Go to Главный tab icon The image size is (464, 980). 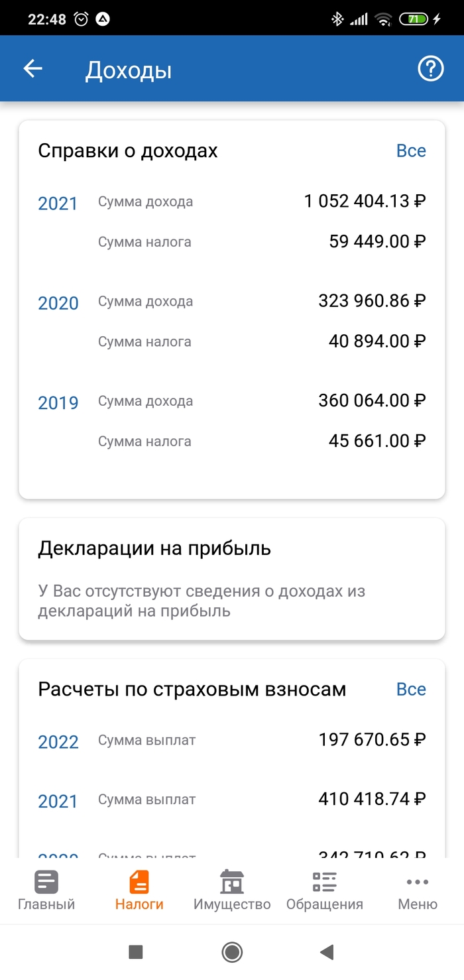46,883
